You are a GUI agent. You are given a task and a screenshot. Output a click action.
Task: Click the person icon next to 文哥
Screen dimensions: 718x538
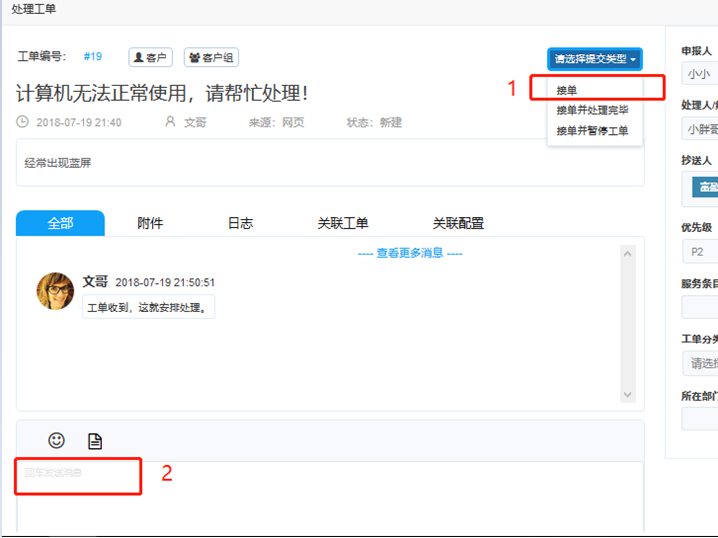pos(170,122)
